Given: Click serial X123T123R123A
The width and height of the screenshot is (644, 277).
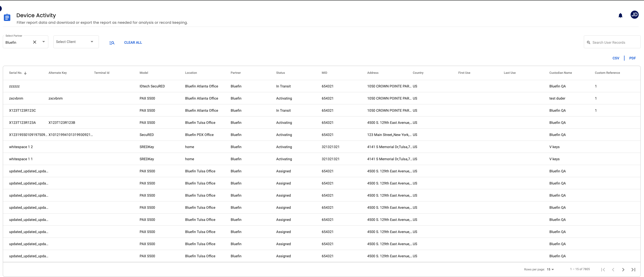Looking at the screenshot, I should 23,123.
